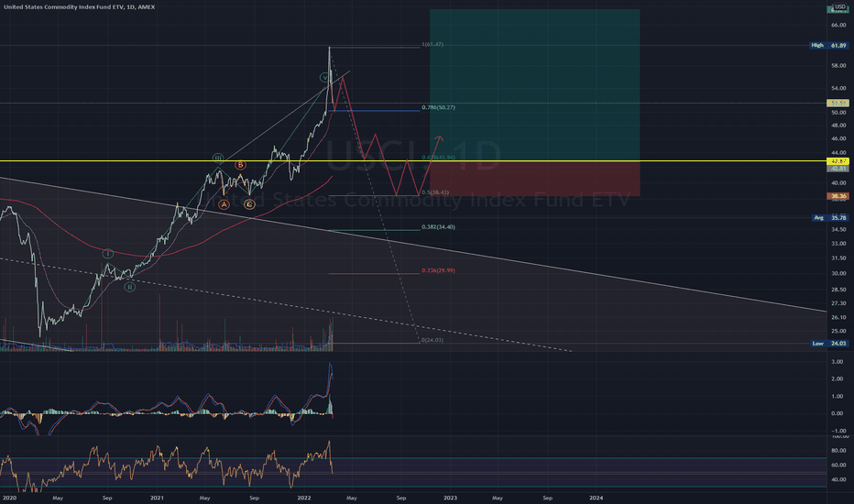Click the gray 42.81 price tag
This screenshot has height=504, width=854.
838,169
